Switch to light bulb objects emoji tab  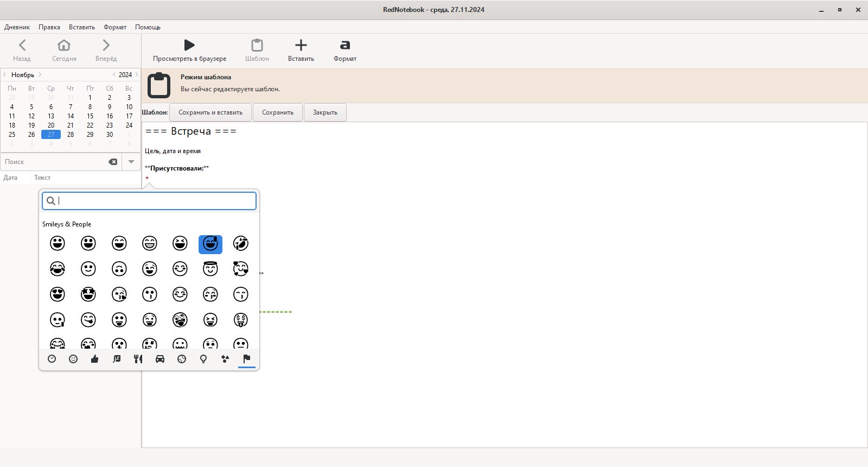203,359
